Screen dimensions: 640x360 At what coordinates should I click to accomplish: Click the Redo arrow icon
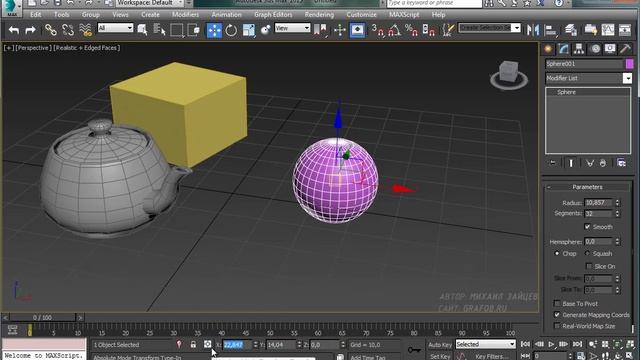tap(30, 30)
